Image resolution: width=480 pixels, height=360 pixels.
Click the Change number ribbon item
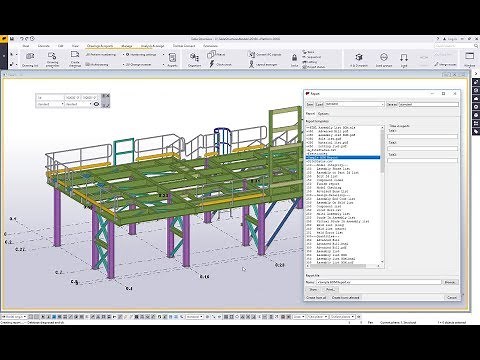[x=138, y=64]
